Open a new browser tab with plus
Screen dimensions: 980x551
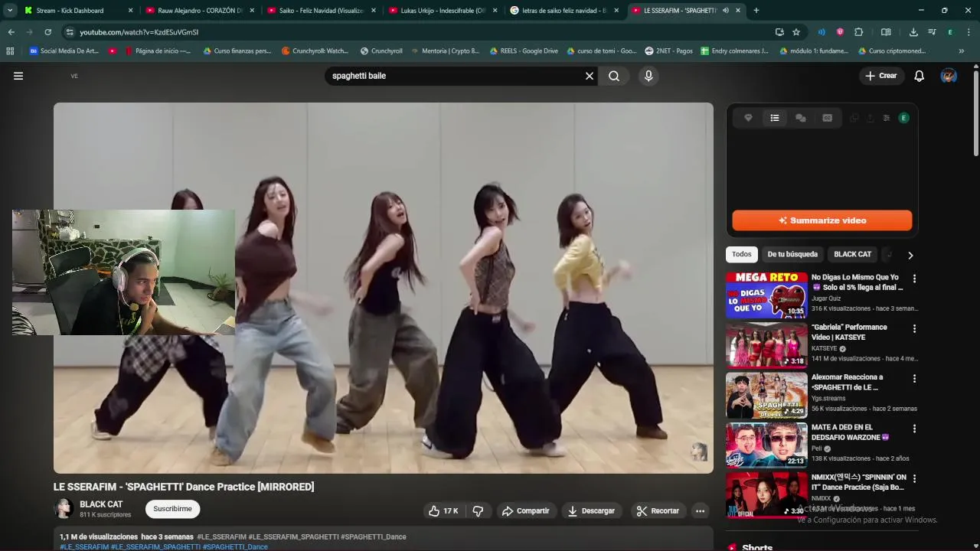756,11
